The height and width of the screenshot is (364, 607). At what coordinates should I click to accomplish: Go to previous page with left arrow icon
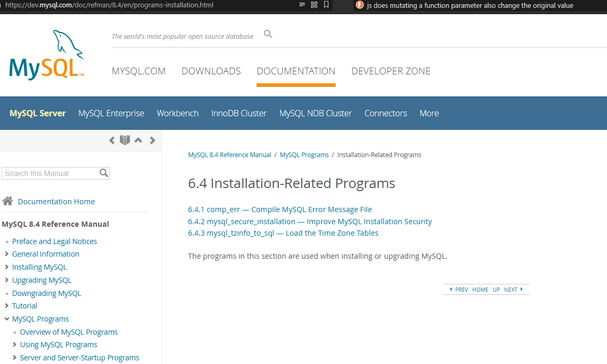coord(112,140)
